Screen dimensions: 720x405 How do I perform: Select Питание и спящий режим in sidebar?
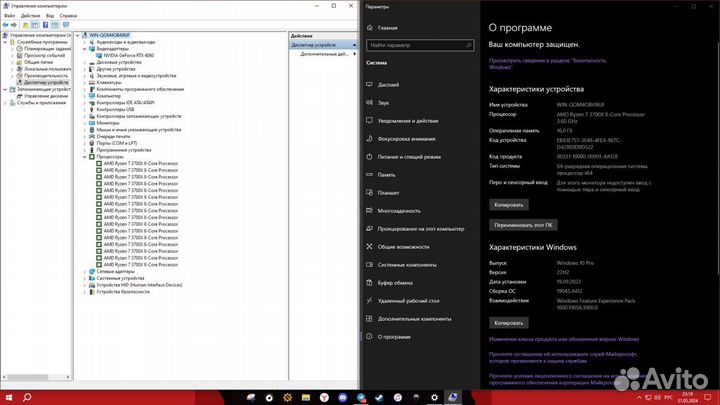pos(409,156)
